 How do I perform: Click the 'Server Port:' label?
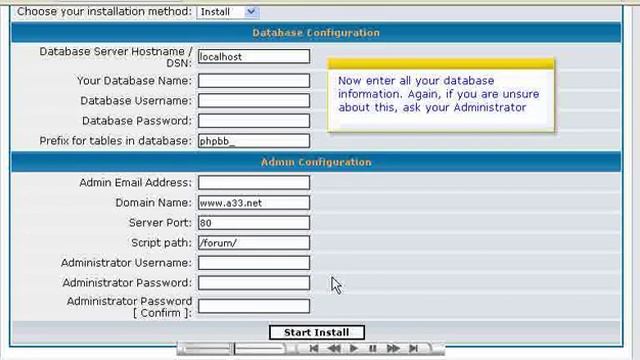pyautogui.click(x=160, y=222)
